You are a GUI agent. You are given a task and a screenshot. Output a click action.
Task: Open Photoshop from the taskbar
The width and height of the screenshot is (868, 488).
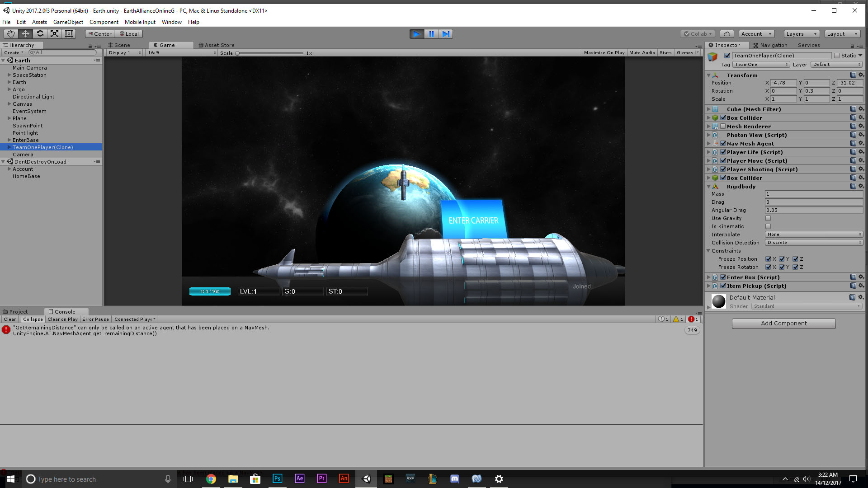pyautogui.click(x=277, y=479)
